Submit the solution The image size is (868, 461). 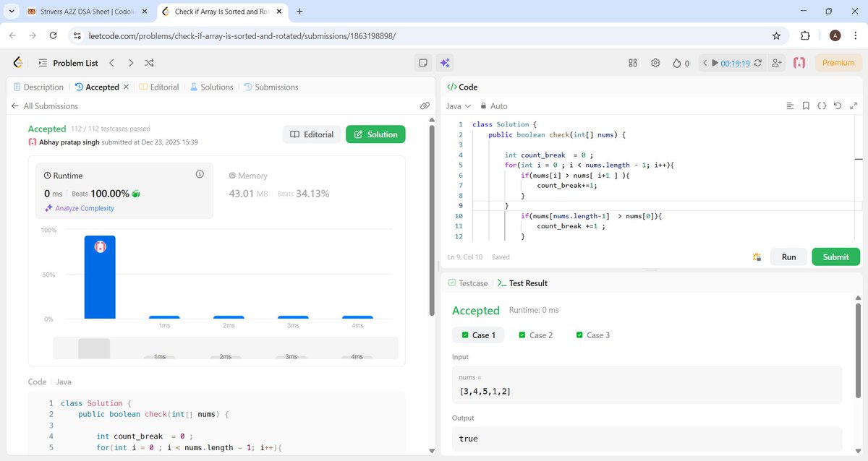tap(835, 257)
